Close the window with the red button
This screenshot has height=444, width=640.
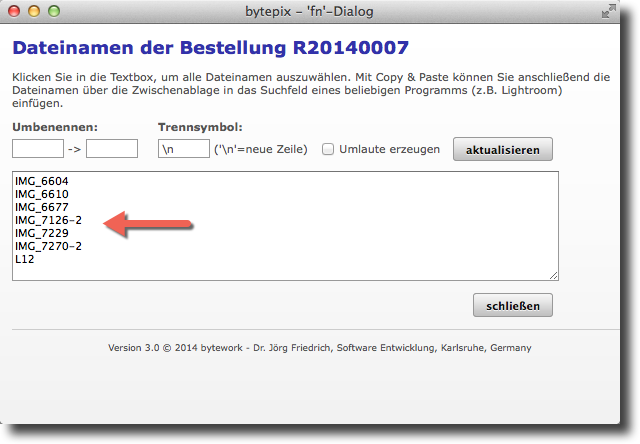[14, 12]
